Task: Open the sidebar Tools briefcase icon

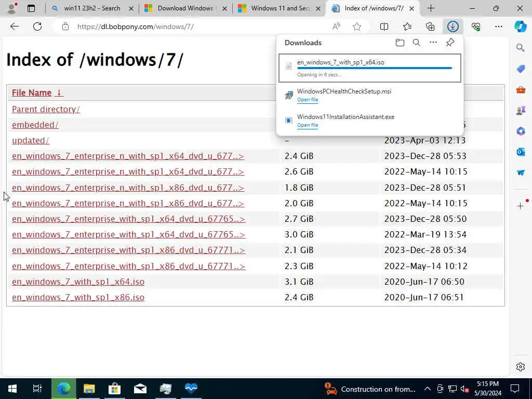Action: pyautogui.click(x=521, y=90)
